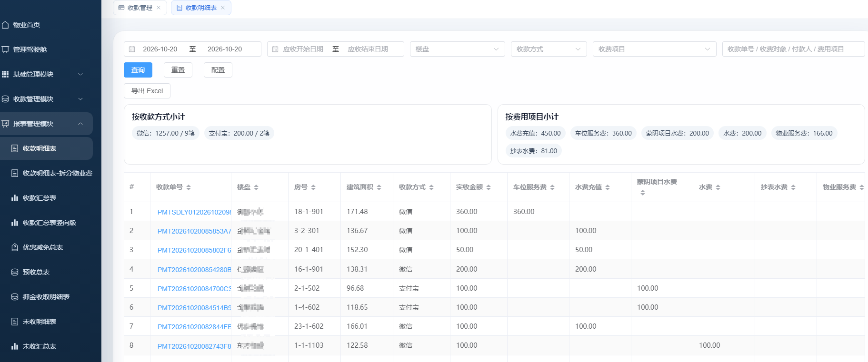Sort table by 楼盘 column

pos(256,187)
